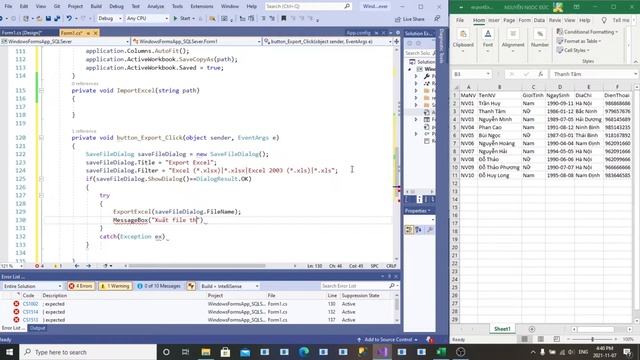640x360 pixels.
Task: Add a new sheet in Excel
Action: coord(531,329)
